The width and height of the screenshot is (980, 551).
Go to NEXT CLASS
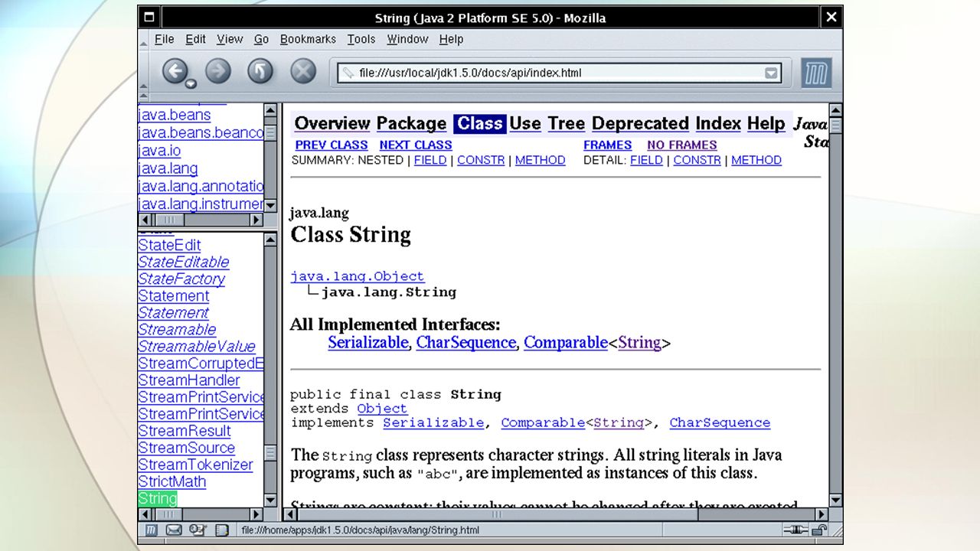[x=416, y=145]
